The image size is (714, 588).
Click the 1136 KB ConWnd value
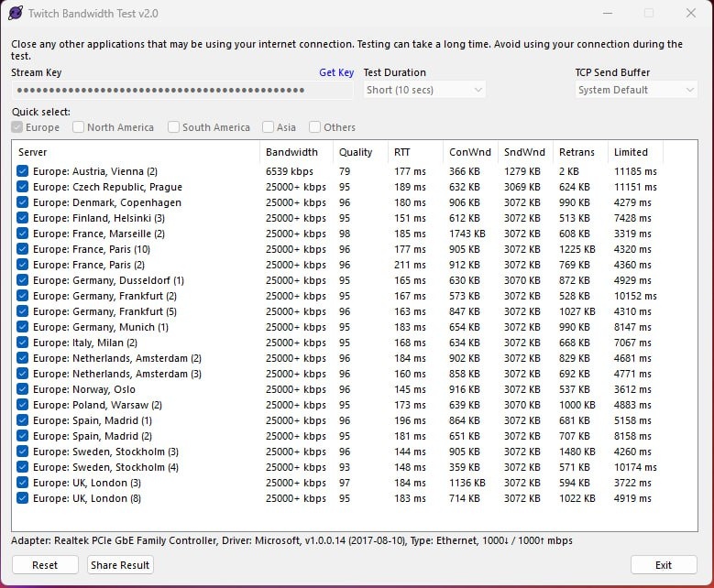pyautogui.click(x=467, y=483)
